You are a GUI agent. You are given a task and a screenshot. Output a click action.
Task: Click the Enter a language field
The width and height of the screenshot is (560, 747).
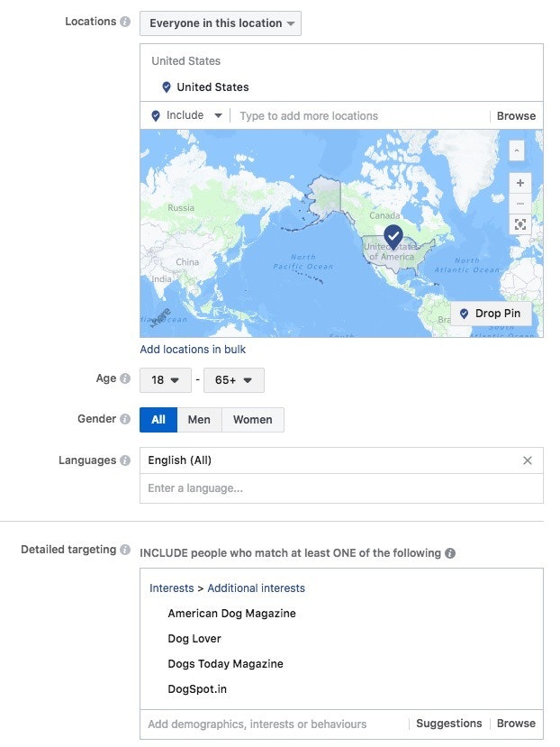[340, 488]
